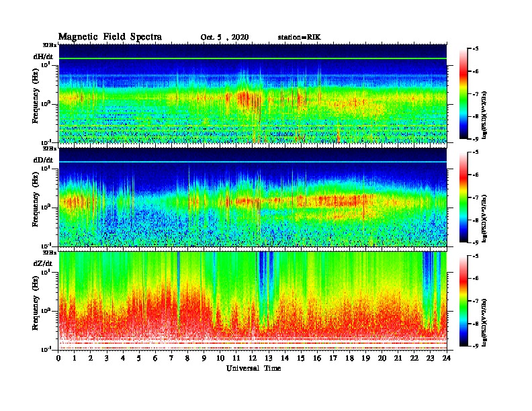Screen dimensions: 532x411
Task: Click the "0" hour tick label
Action: click(58, 358)
